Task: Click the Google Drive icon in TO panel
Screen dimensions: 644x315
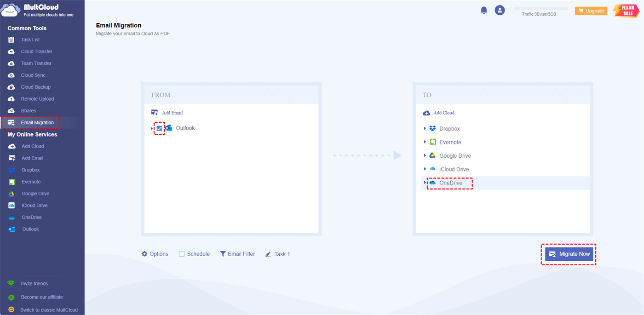Action: coord(432,155)
